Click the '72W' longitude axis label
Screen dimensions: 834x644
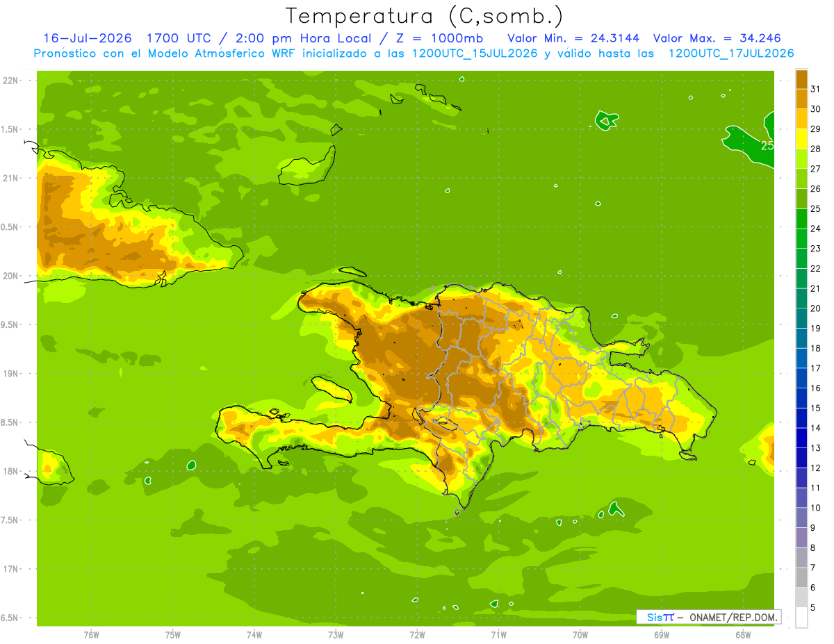[417, 635]
